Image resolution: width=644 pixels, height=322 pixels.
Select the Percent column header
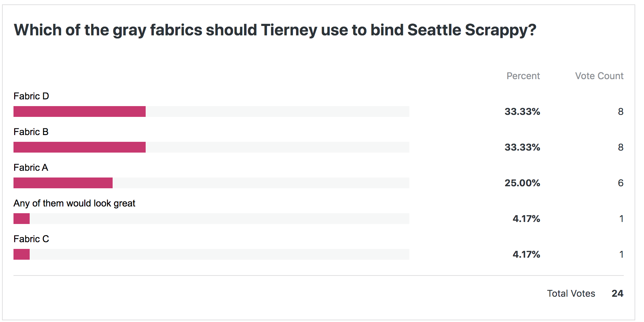click(x=523, y=76)
